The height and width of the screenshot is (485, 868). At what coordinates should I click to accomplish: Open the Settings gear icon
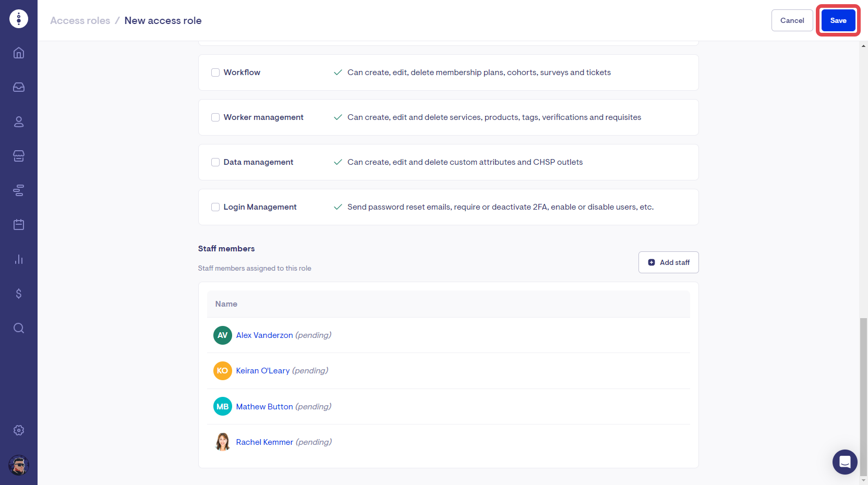[19, 430]
